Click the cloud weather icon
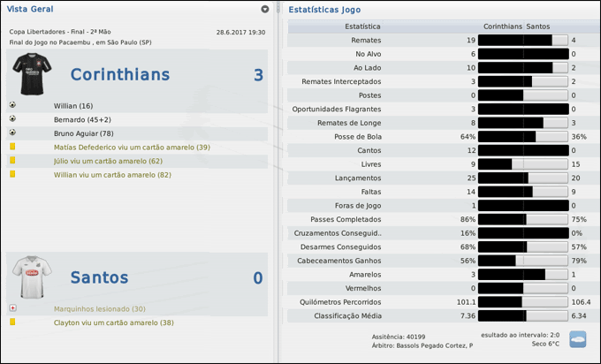The image size is (601, 364). click(578, 337)
